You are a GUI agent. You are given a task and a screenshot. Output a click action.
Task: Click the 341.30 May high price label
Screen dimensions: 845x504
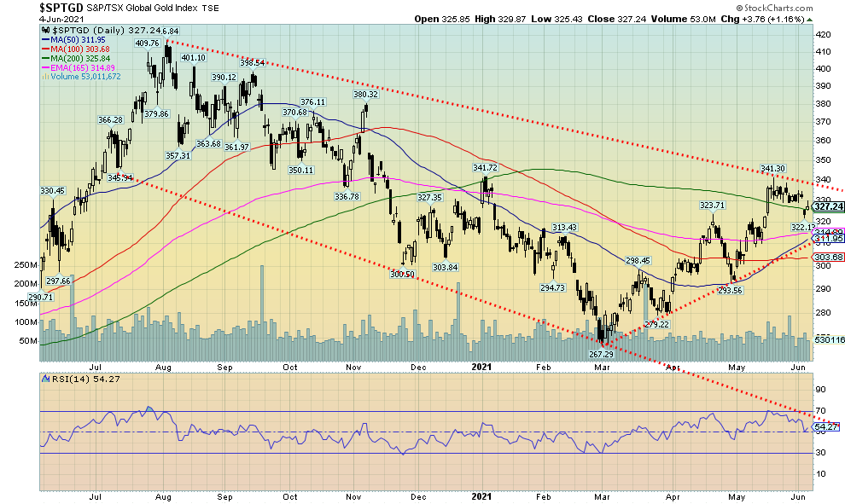(x=772, y=168)
